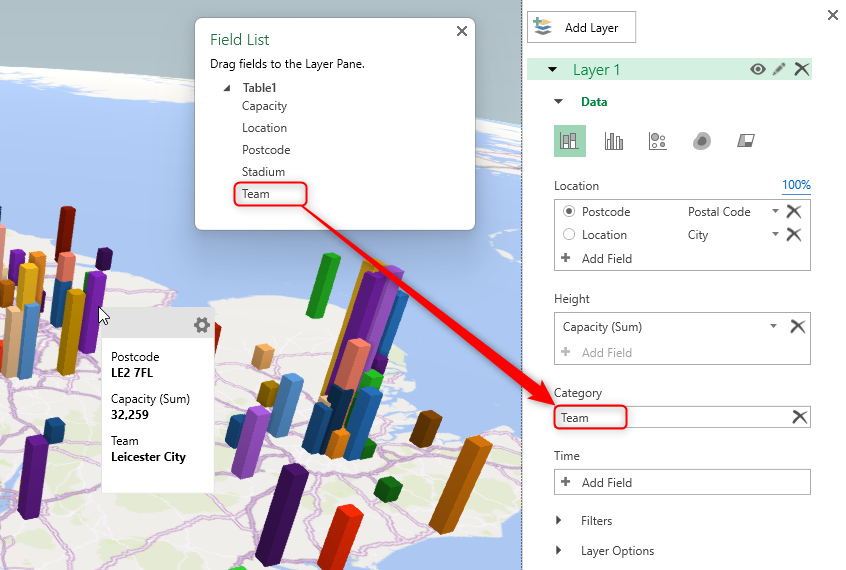Click the tall green column on the map

tap(323, 286)
